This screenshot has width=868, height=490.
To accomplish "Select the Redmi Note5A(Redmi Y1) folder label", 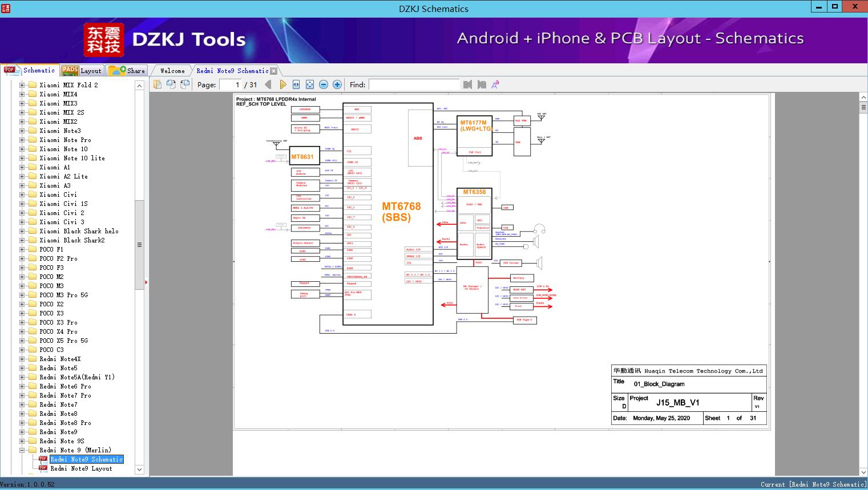I will point(77,377).
